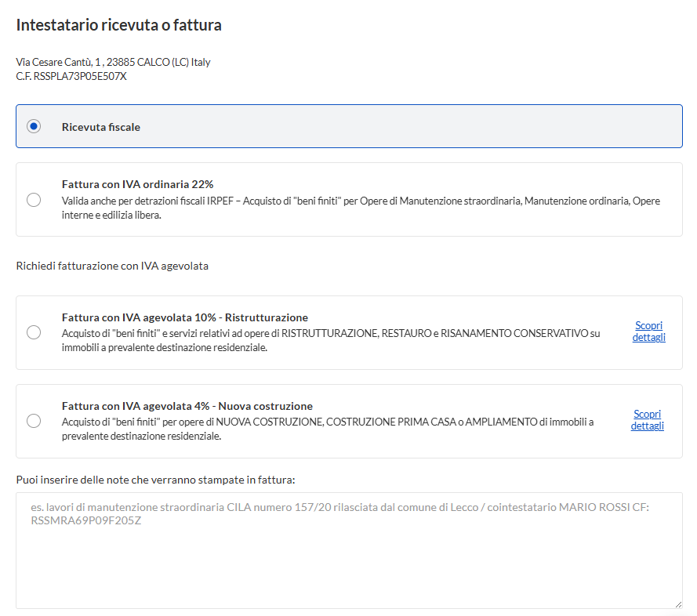The width and height of the screenshot is (697, 616).
Task: Click the C.F. RSSPLA73P05E507X fiscal code text
Action: click(71, 76)
